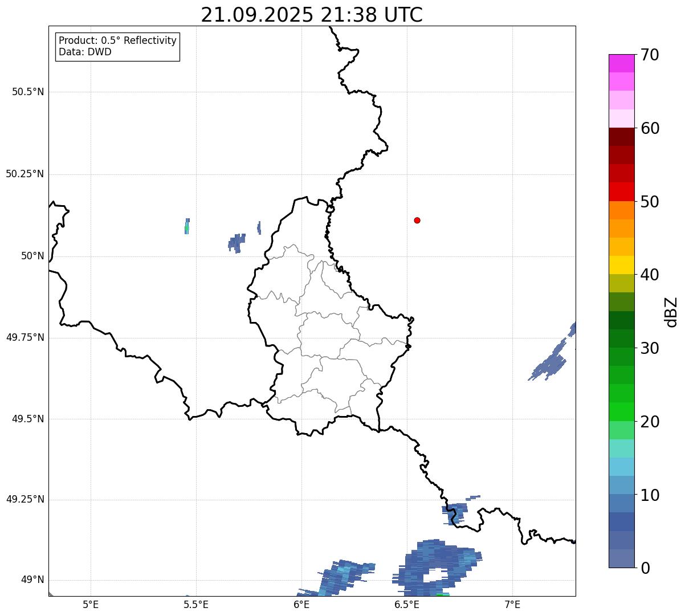Click the red station marker dot

(417, 220)
